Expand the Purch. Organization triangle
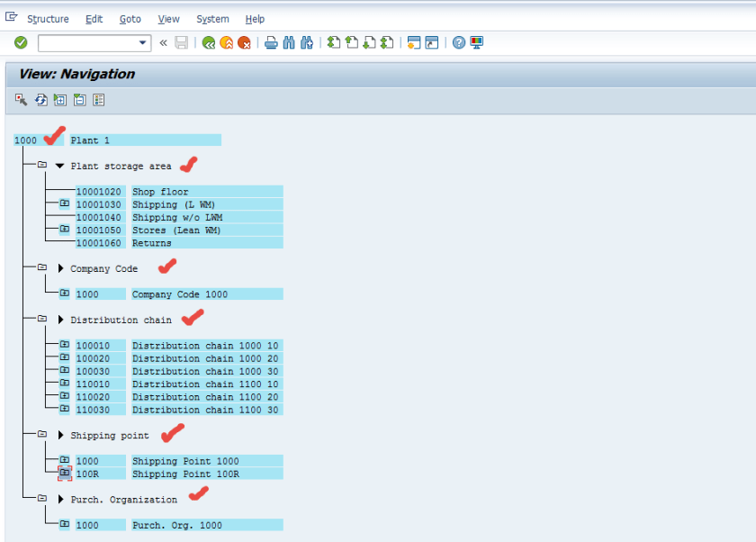This screenshot has width=756, height=542. [x=61, y=499]
